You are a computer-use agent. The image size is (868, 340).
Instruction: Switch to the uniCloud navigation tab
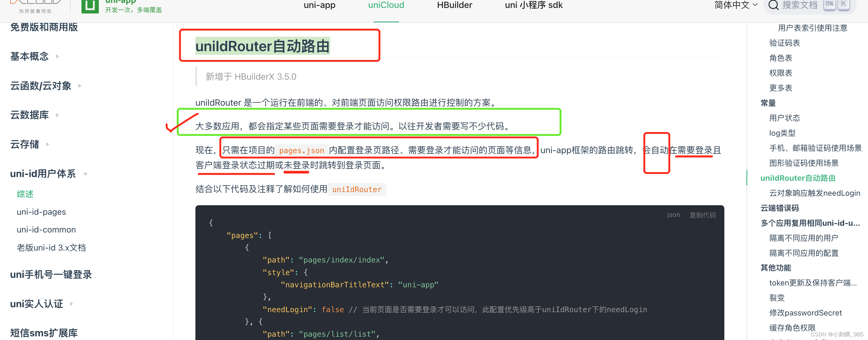[x=386, y=5]
